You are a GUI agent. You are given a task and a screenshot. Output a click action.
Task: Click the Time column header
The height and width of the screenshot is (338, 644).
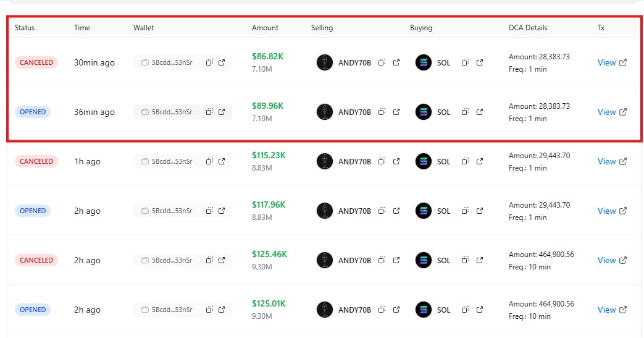coord(82,28)
